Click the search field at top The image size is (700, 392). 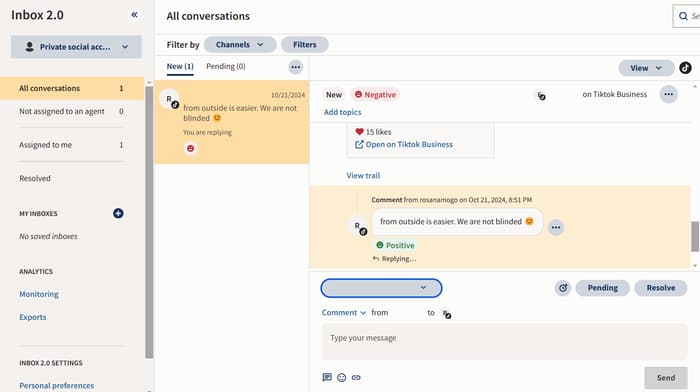[x=687, y=16]
